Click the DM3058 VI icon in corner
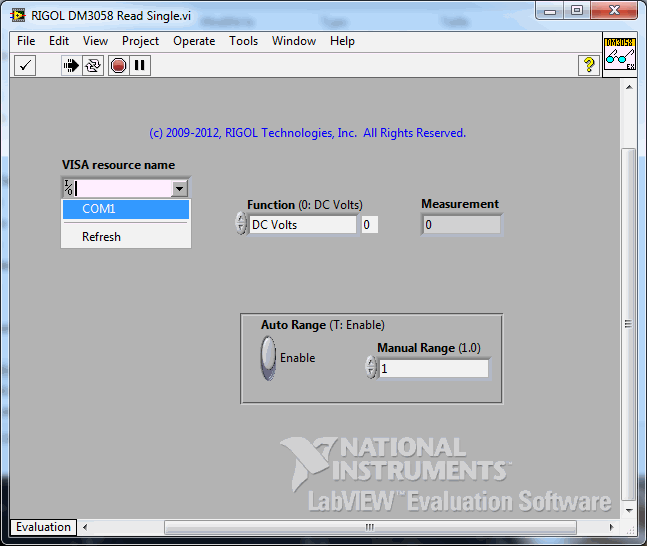Screen dimensions: 647x546 click(x=619, y=54)
